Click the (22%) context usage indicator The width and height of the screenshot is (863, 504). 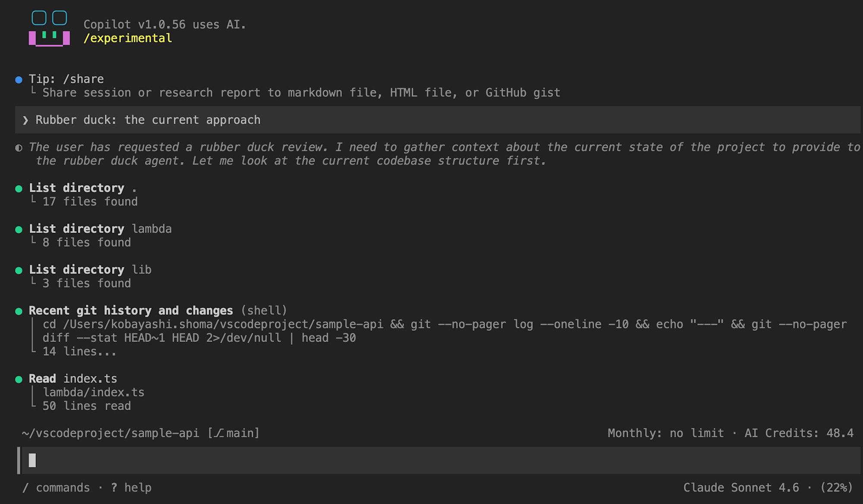(x=837, y=488)
